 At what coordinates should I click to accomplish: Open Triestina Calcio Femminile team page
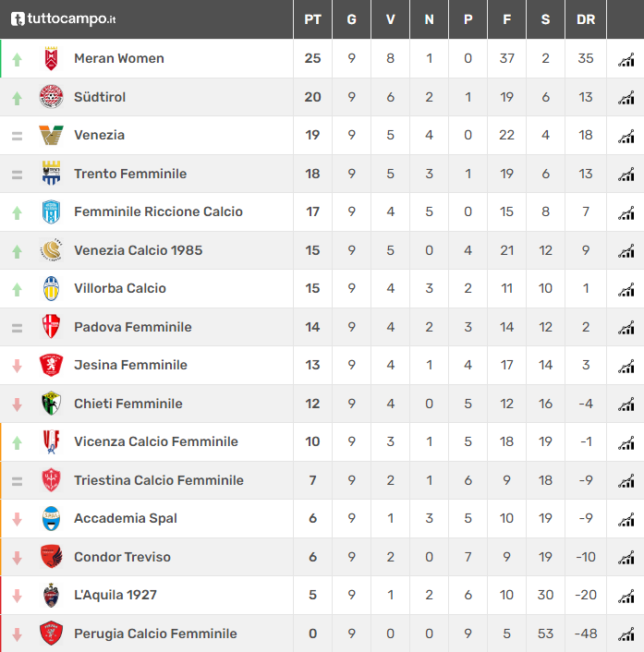pyautogui.click(x=159, y=480)
